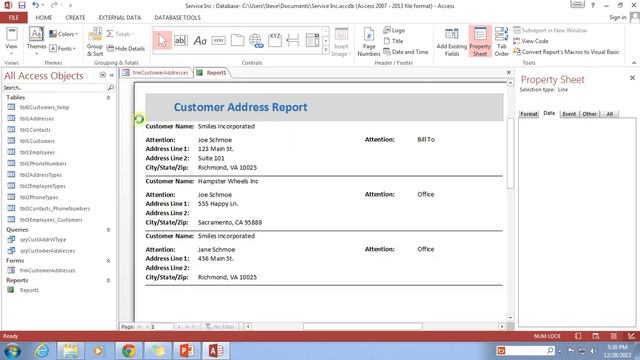Image resolution: width=640 pixels, height=360 pixels.
Task: Open the EXTERNAL DATA ribbon tab
Action: coord(120,18)
